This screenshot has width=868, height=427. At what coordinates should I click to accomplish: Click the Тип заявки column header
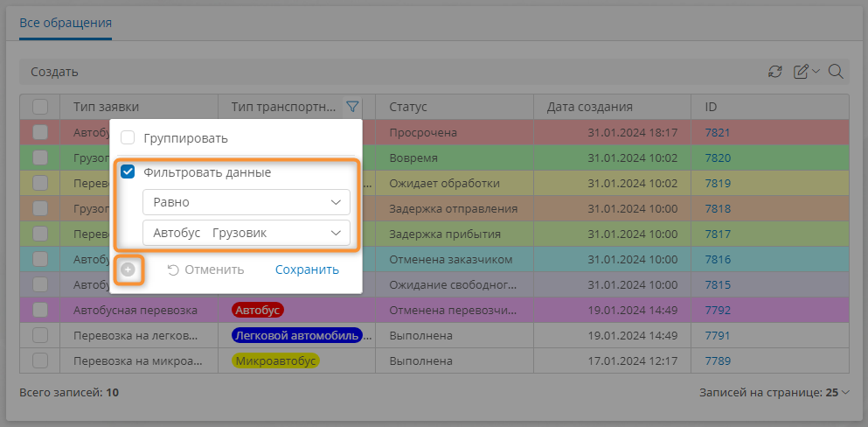click(x=138, y=107)
